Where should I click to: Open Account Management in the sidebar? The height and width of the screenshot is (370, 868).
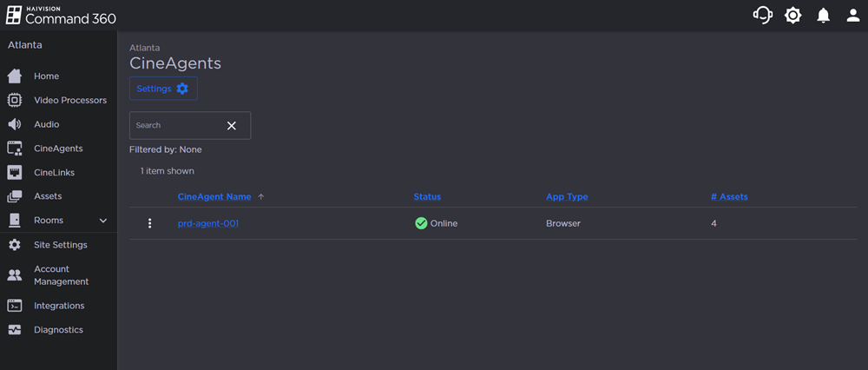pos(61,275)
